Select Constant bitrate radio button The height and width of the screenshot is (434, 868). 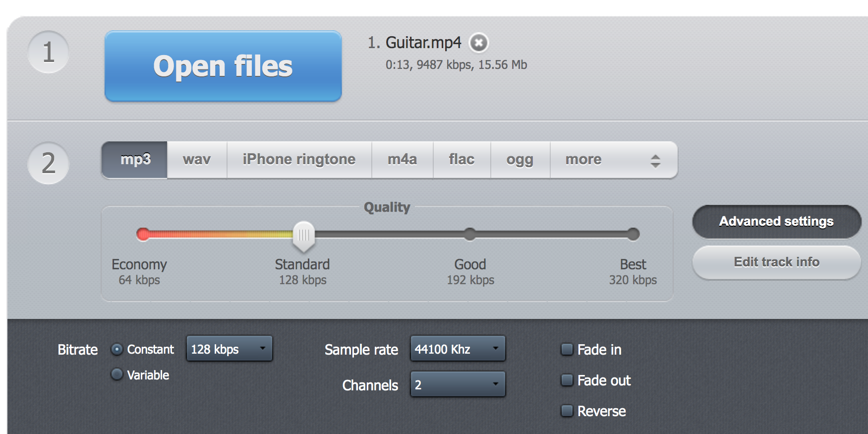point(117,350)
